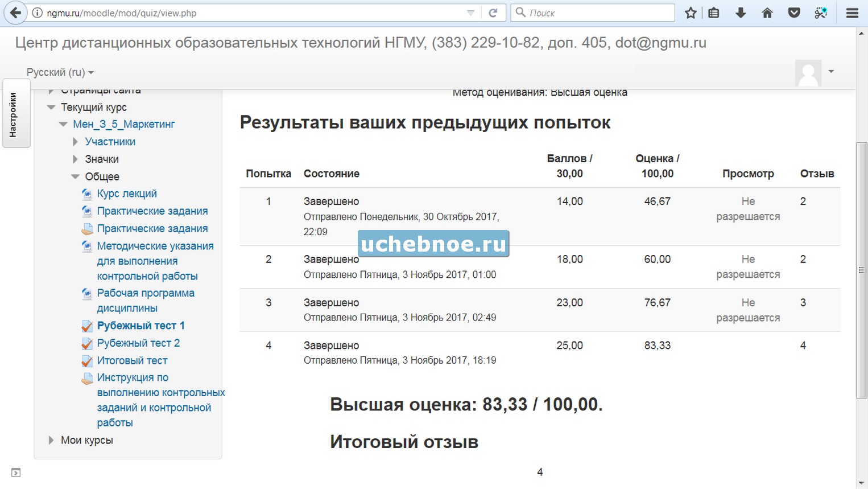This screenshot has width=868, height=489.
Task: Click score 14,00 of attempt 1
Action: pyautogui.click(x=569, y=202)
